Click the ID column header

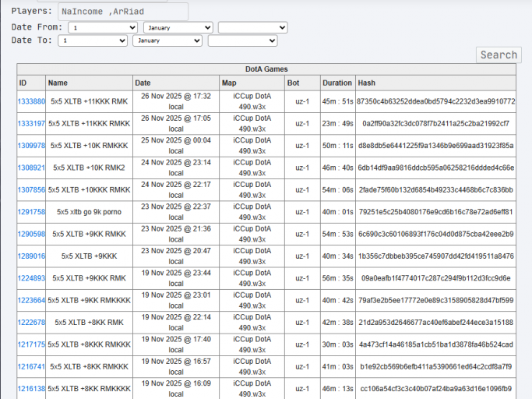coord(31,83)
